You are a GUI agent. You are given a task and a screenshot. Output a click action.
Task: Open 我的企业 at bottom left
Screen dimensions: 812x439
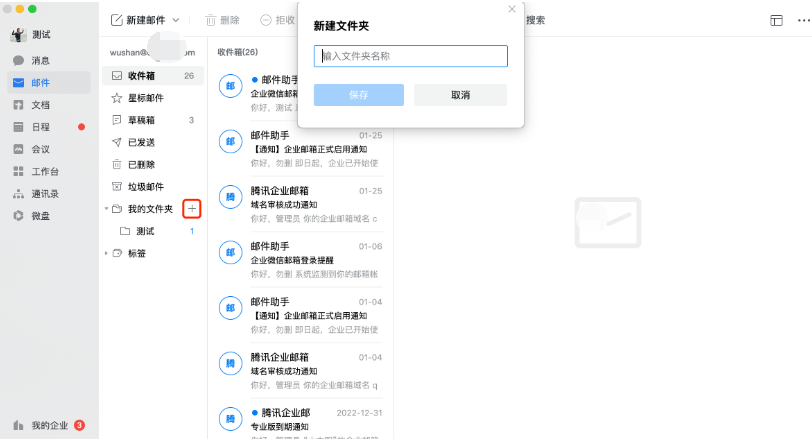tap(49, 425)
